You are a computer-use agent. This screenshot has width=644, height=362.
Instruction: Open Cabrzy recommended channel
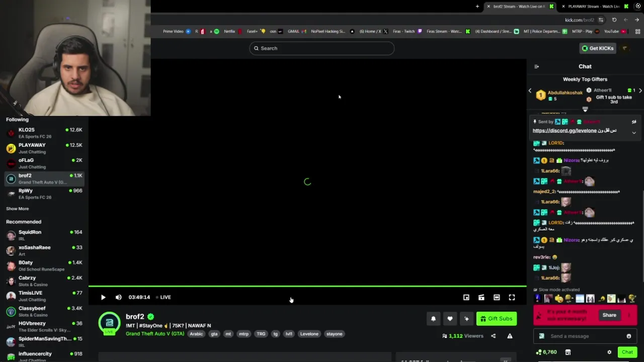tap(44, 281)
